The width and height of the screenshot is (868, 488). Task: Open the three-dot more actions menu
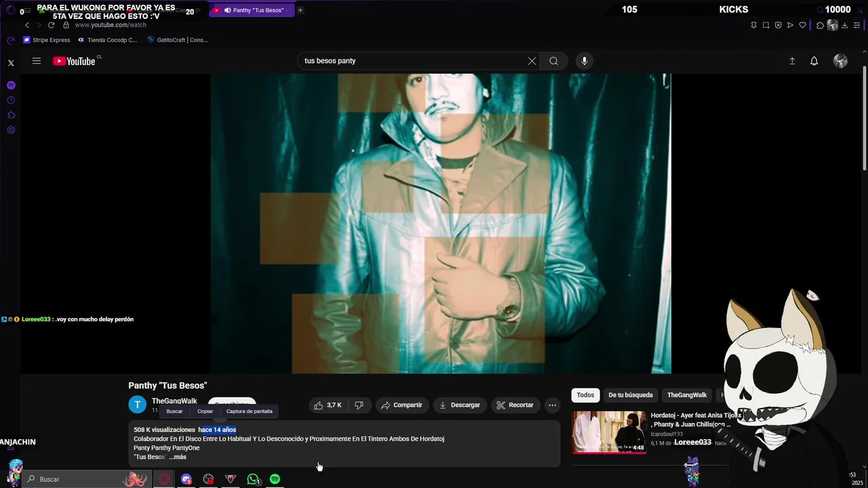[553, 405]
